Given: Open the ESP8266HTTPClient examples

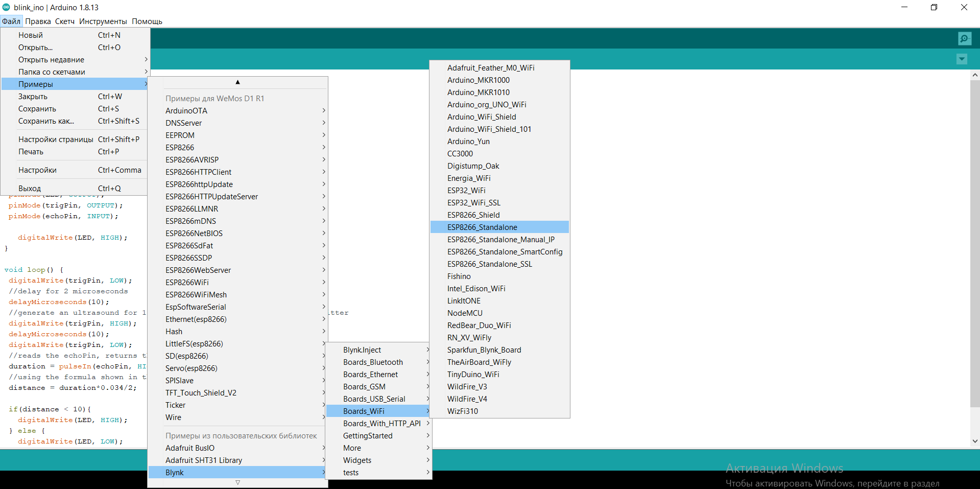Looking at the screenshot, I should coord(237,172).
